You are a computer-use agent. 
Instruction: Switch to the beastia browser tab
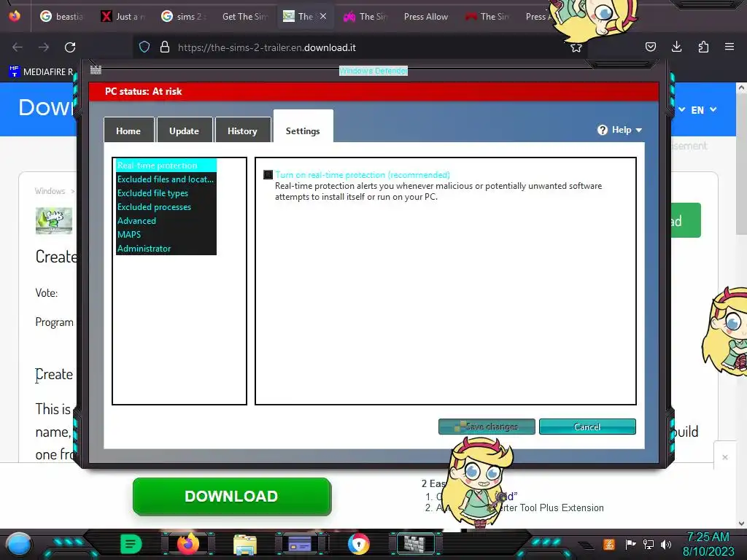pyautogui.click(x=61, y=17)
